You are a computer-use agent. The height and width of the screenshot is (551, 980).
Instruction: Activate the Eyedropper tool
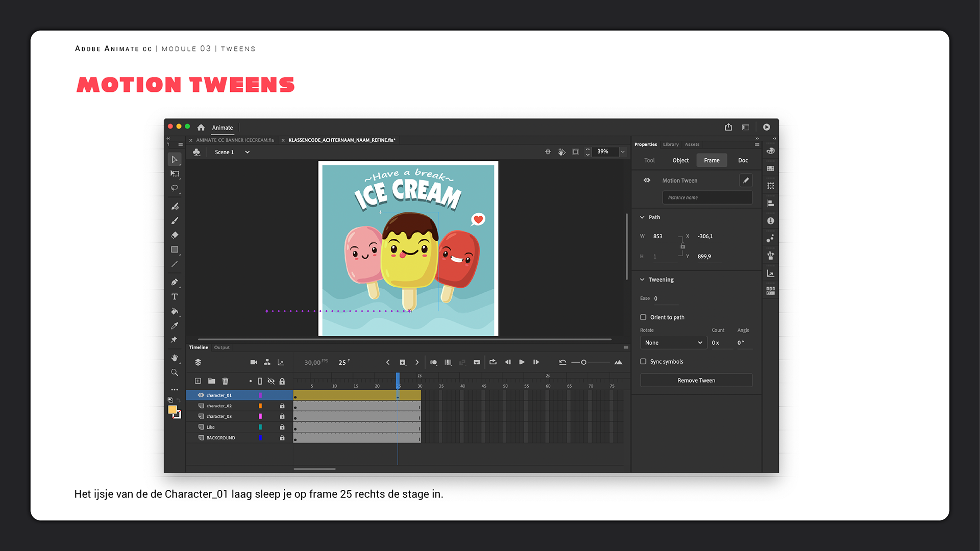point(175,325)
